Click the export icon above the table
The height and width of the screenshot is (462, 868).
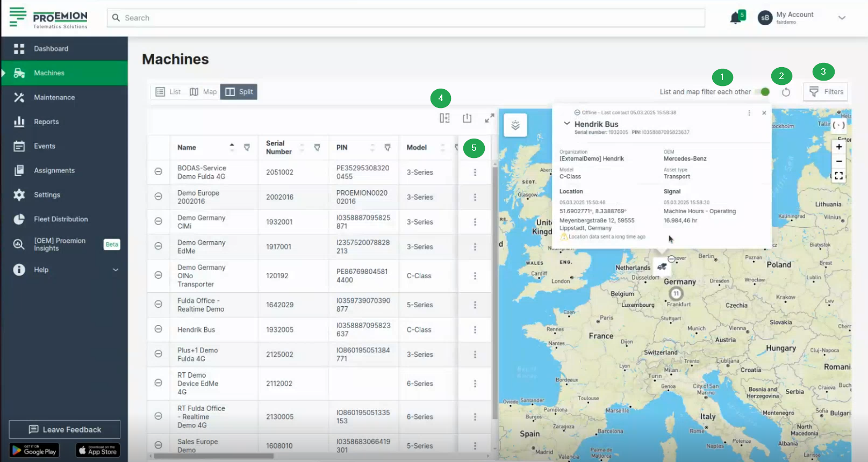(x=467, y=118)
